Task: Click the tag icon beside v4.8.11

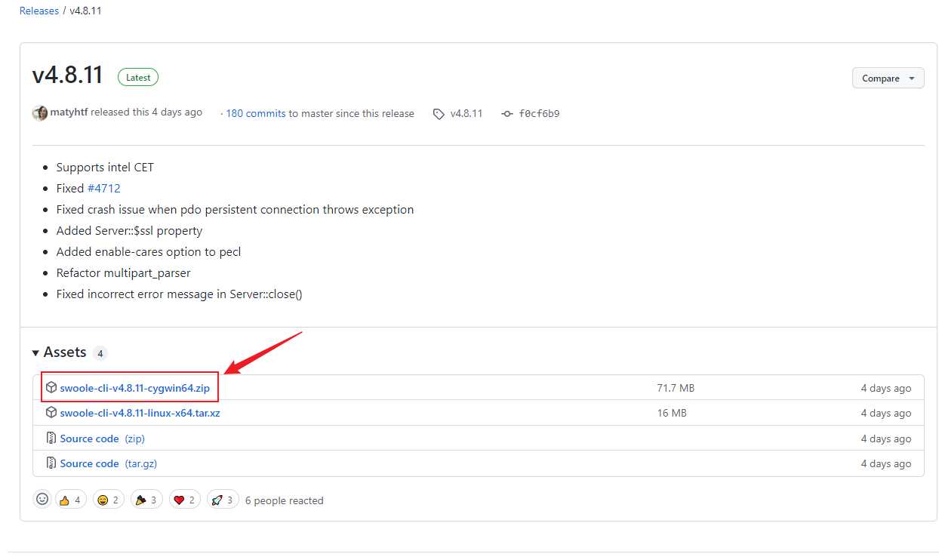Action: (439, 114)
